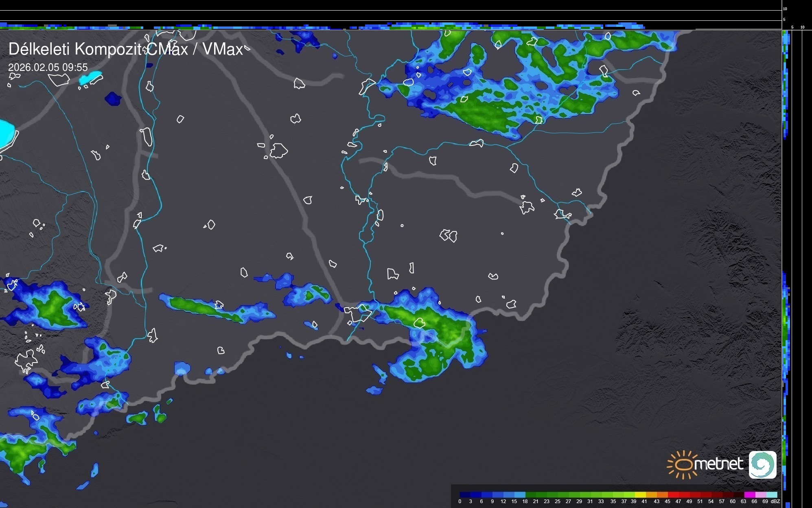Select the darkest blue 0 dBZ swatch
The height and width of the screenshot is (508, 812).
click(465, 495)
